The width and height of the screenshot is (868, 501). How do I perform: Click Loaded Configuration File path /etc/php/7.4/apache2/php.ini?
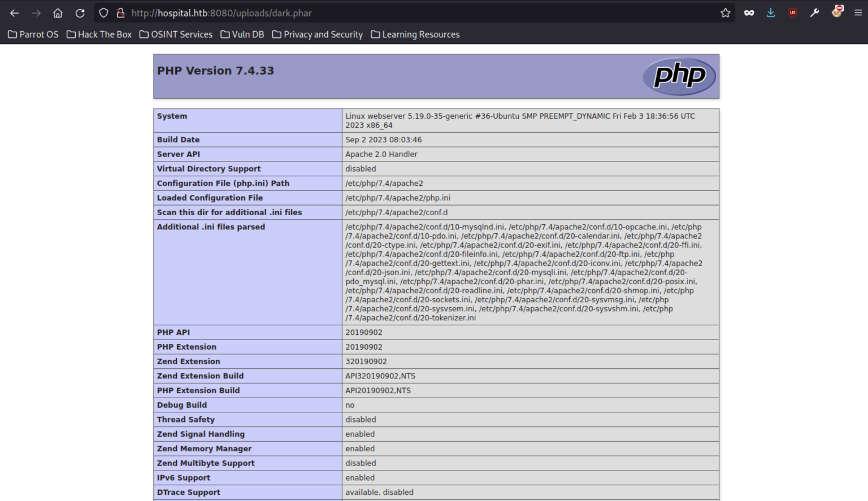tap(398, 198)
